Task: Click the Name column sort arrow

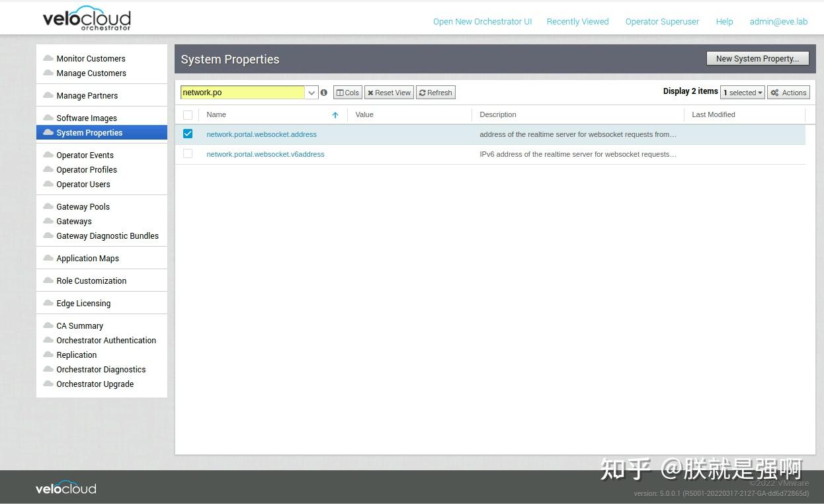Action: pyautogui.click(x=335, y=114)
